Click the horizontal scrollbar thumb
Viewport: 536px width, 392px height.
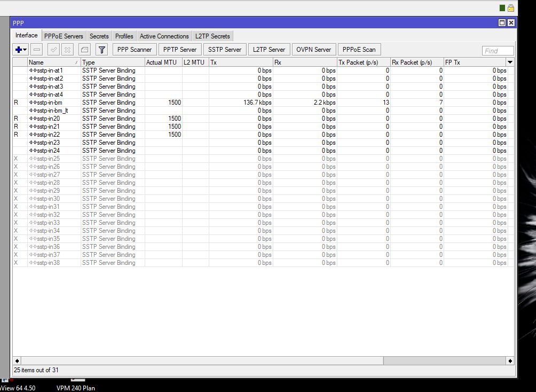pyautogui.click(x=202, y=361)
